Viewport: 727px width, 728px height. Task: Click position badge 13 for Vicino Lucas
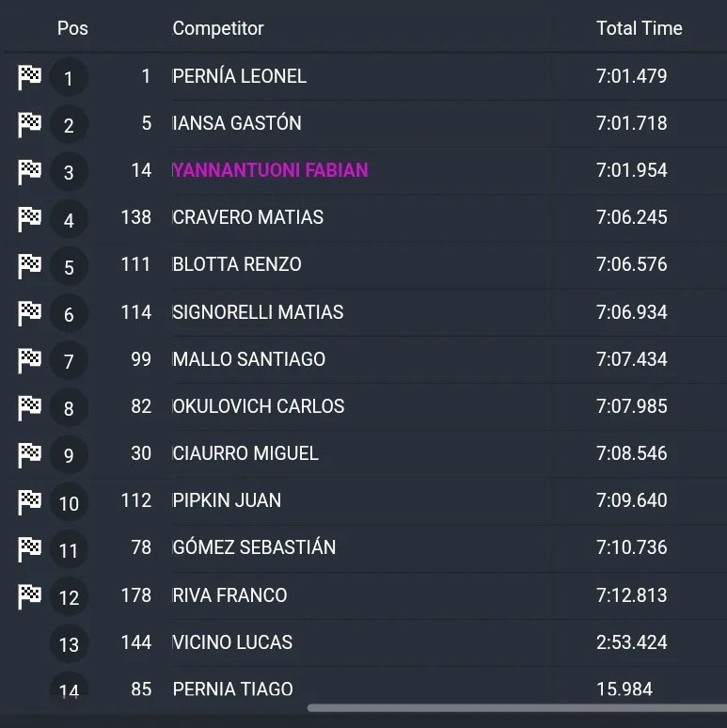click(x=69, y=644)
